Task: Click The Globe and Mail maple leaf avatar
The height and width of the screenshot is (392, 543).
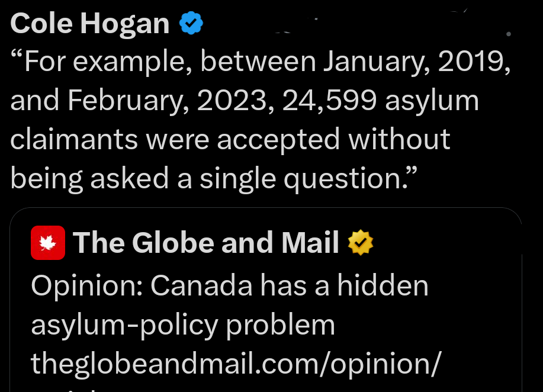Action: (x=48, y=242)
